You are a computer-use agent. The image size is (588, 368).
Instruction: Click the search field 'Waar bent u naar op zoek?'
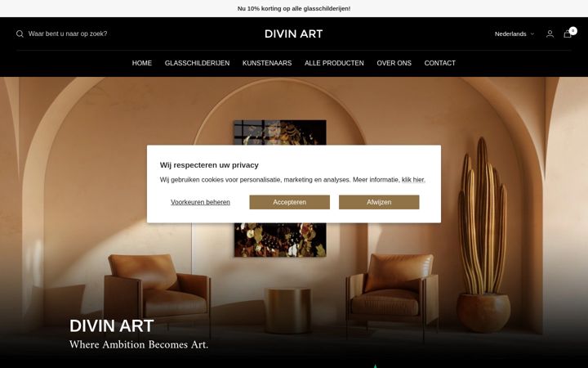tap(68, 34)
